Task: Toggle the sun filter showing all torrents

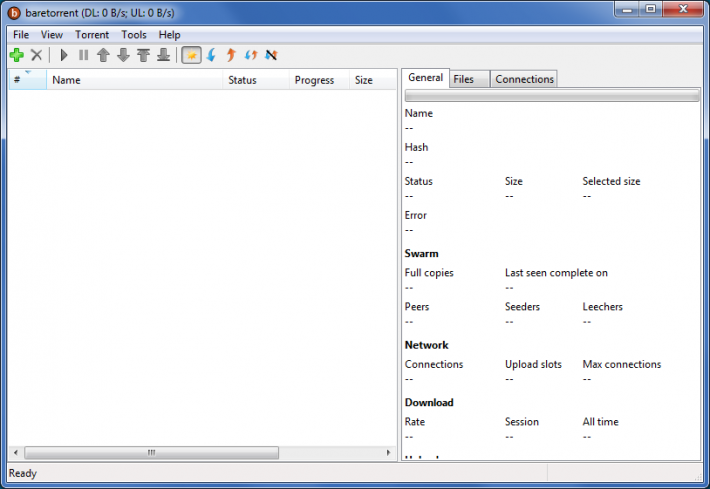Action: pyautogui.click(x=192, y=55)
